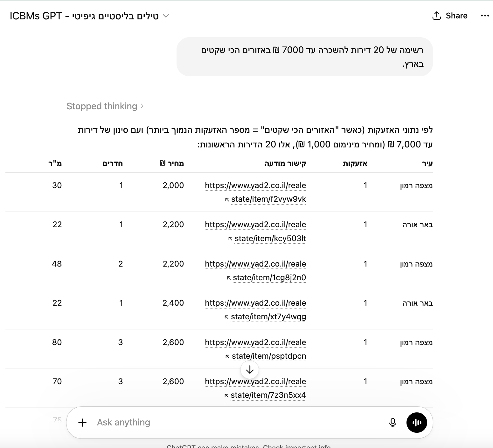Click the אזעקות column header
493x448 pixels.
(355, 163)
